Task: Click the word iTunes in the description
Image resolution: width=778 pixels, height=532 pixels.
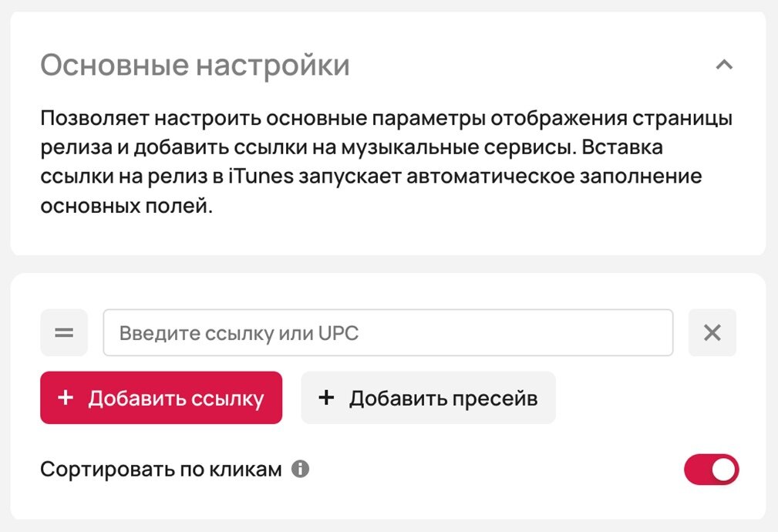Action: [261, 176]
